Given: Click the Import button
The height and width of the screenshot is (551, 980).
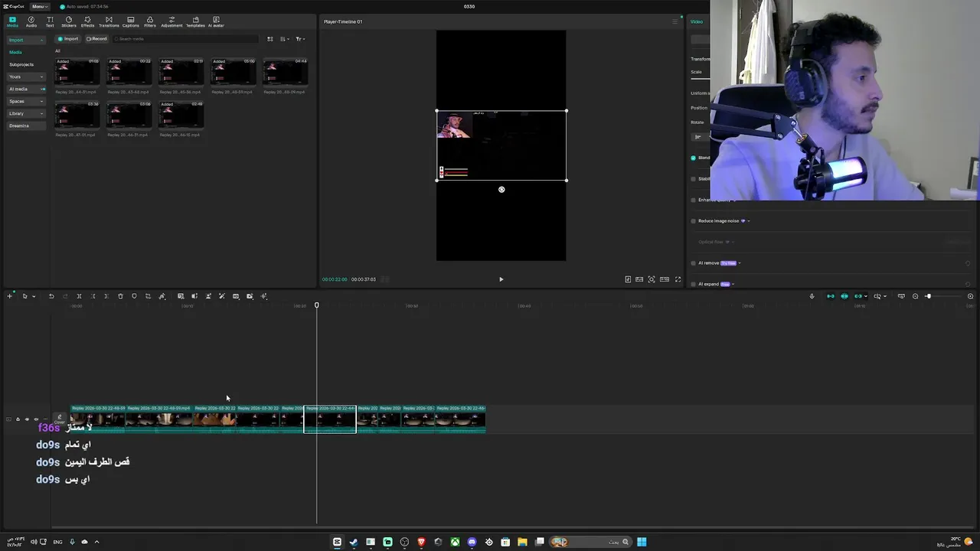Looking at the screenshot, I should coord(68,39).
